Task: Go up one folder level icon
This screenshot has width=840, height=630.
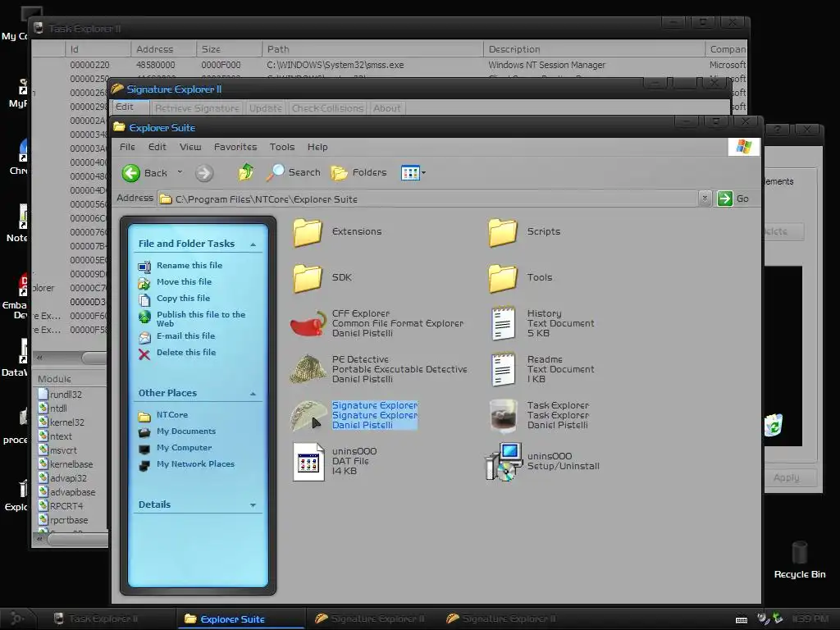Action: tap(245, 172)
